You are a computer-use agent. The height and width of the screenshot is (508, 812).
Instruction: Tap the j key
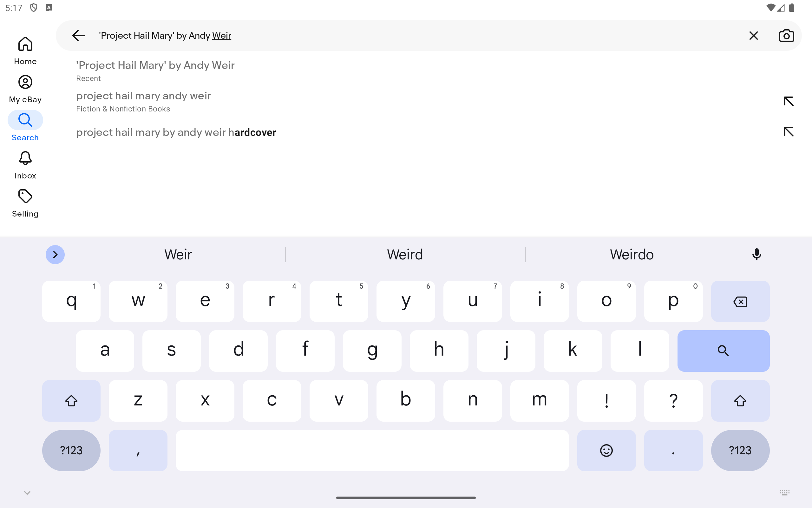click(506, 351)
